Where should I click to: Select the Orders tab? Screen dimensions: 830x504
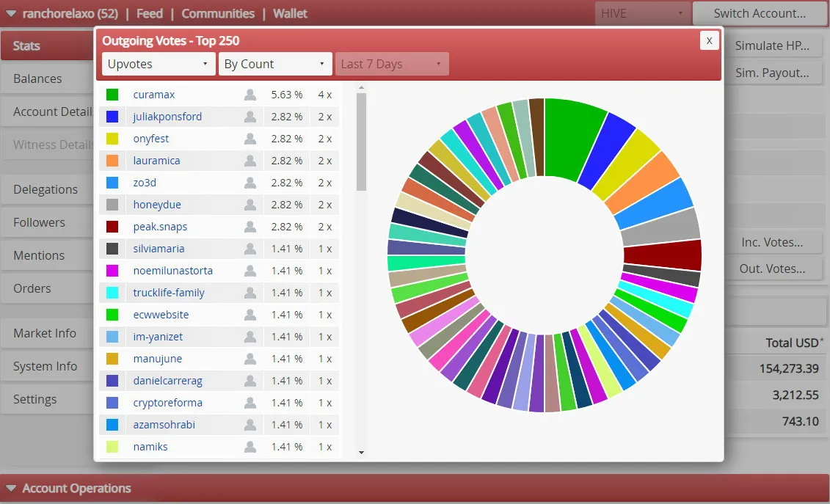click(x=48, y=288)
